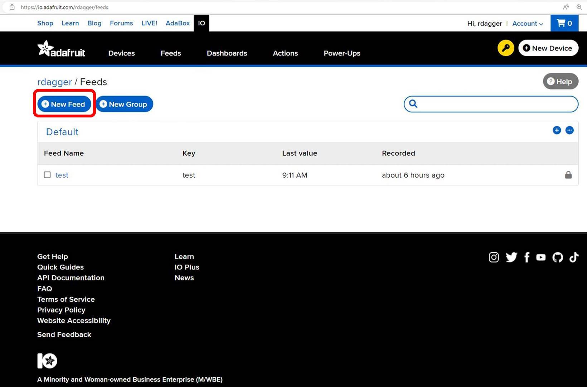Open Quick Guides footer link
Viewport: 588px width, 387px height.
(x=60, y=267)
